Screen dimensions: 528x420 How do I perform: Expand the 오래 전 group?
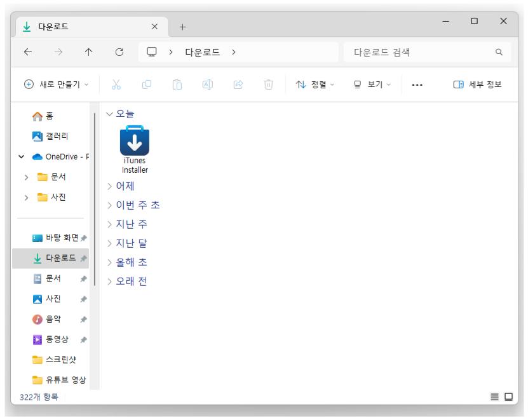coord(109,281)
